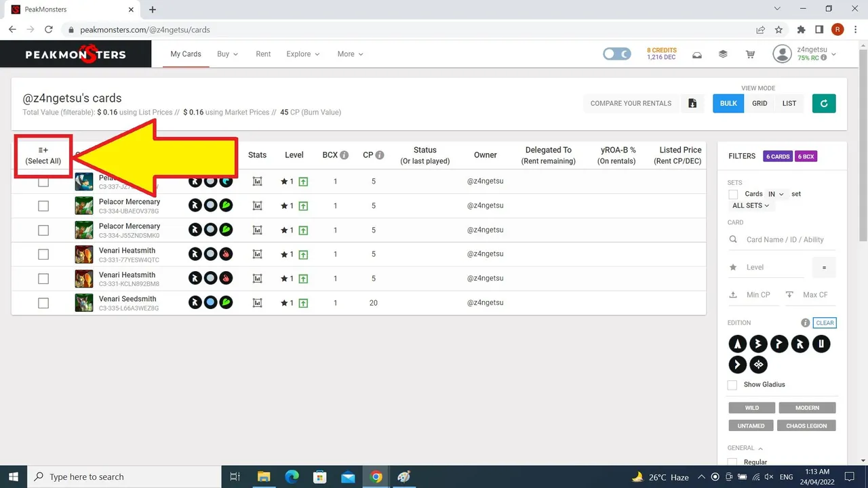This screenshot has height=488, width=868.
Task: Bookmark this page with the star icon
Action: tap(778, 30)
